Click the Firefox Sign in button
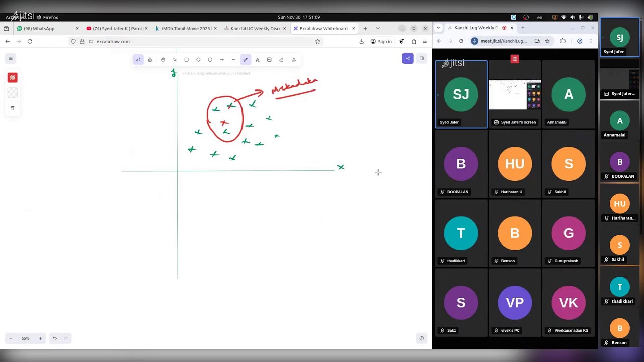 tap(381, 42)
